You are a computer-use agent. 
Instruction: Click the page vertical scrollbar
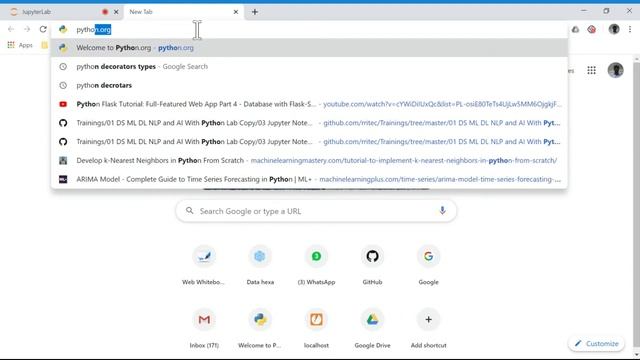point(636,206)
